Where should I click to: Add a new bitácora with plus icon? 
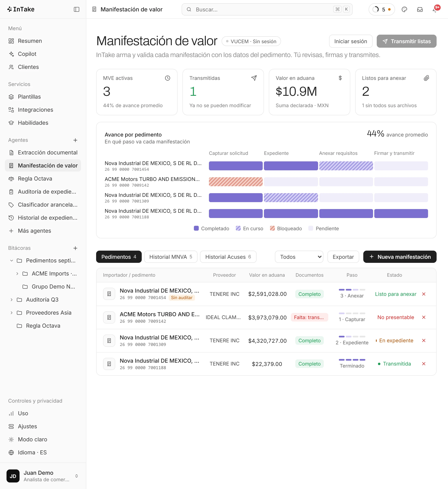75,248
